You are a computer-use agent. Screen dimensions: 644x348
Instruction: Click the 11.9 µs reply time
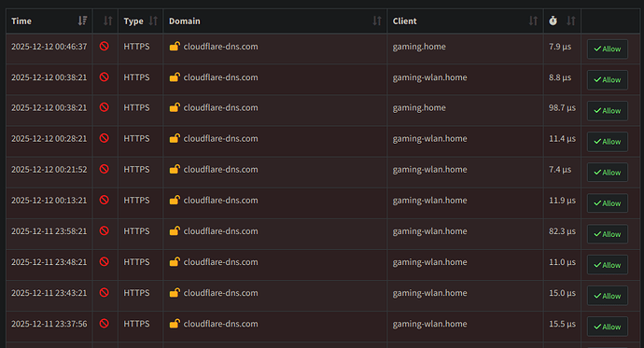point(562,201)
